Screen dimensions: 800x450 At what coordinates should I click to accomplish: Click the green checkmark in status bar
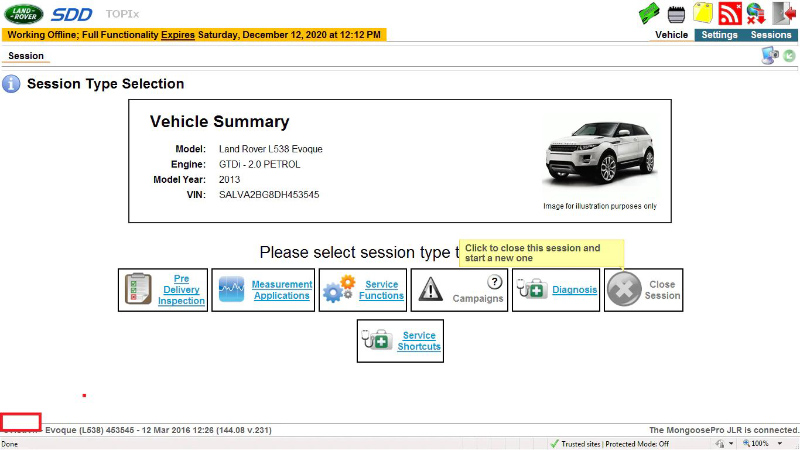click(x=554, y=444)
